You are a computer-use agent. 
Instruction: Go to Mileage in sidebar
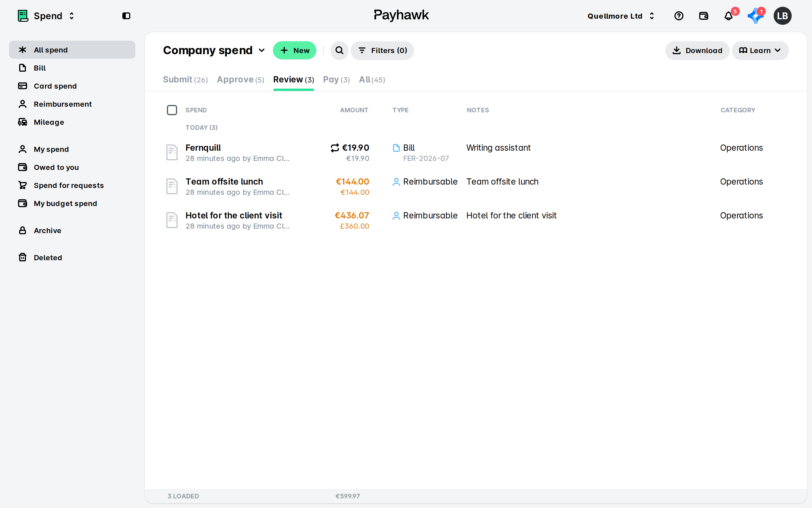tap(72, 122)
